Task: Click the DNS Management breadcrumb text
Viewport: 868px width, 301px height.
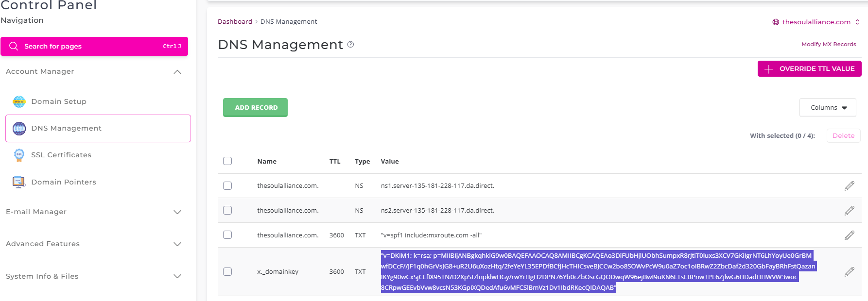Action: 289,22
